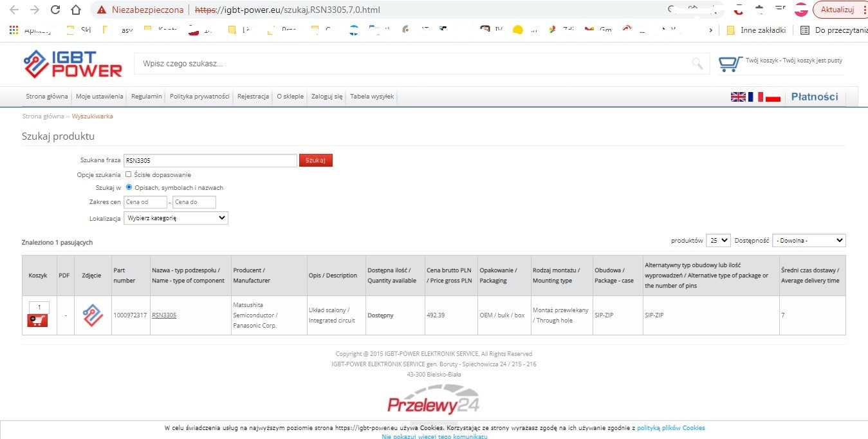Viewport: 868px width, 439px height.
Task: Open the Do przeczytania reading list
Action: [833, 30]
